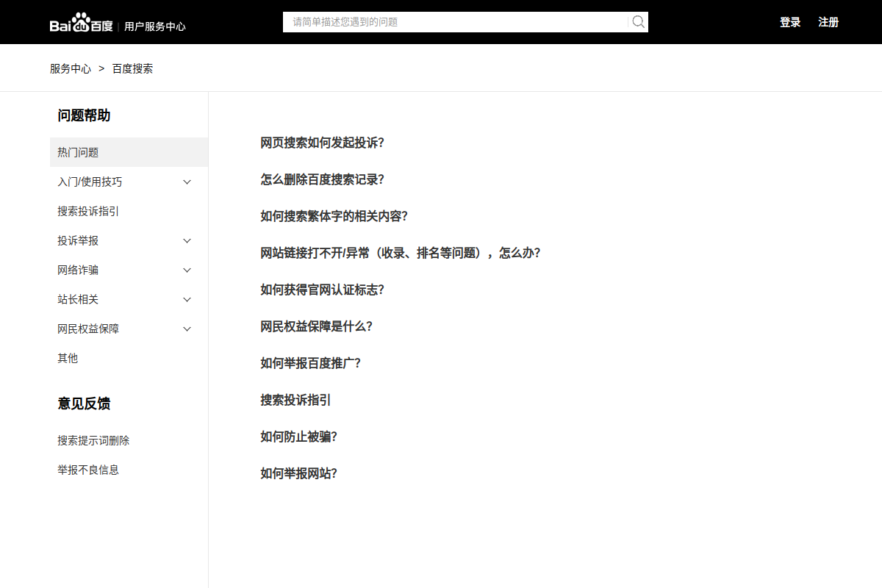
Task: Click the 登录 link
Action: tap(790, 22)
